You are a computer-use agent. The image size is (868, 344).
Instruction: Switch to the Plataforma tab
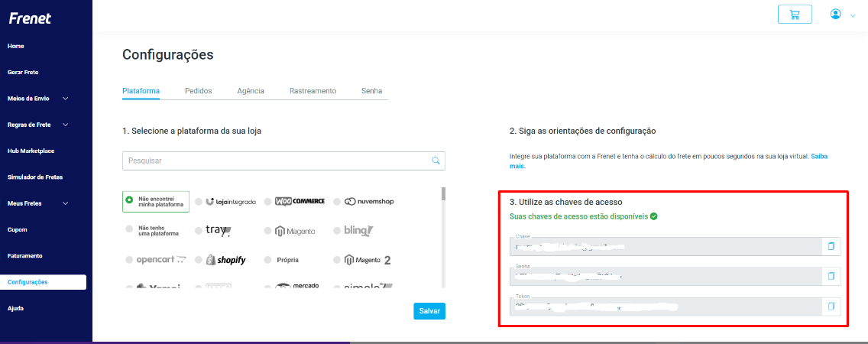coord(141,91)
